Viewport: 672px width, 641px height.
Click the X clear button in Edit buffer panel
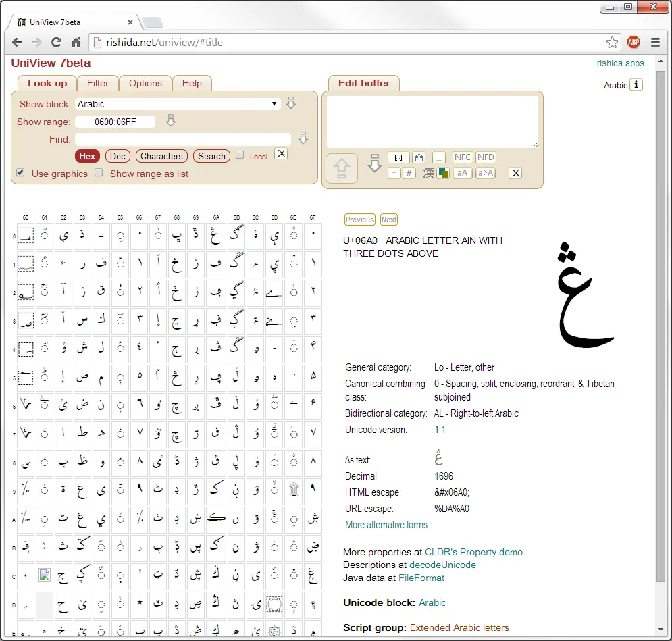point(515,173)
